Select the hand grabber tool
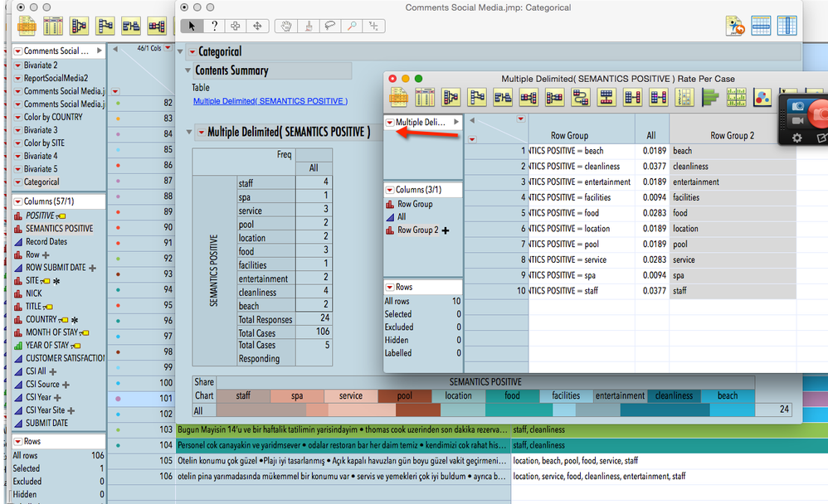The height and width of the screenshot is (504, 828). coord(286,26)
